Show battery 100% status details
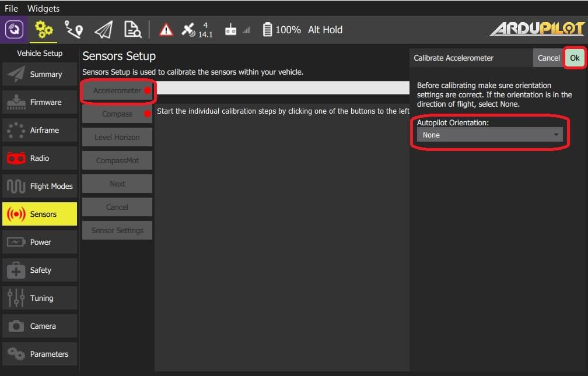 point(282,30)
